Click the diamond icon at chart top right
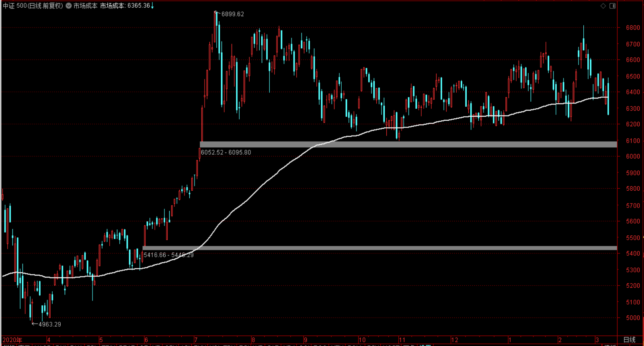 point(603,6)
